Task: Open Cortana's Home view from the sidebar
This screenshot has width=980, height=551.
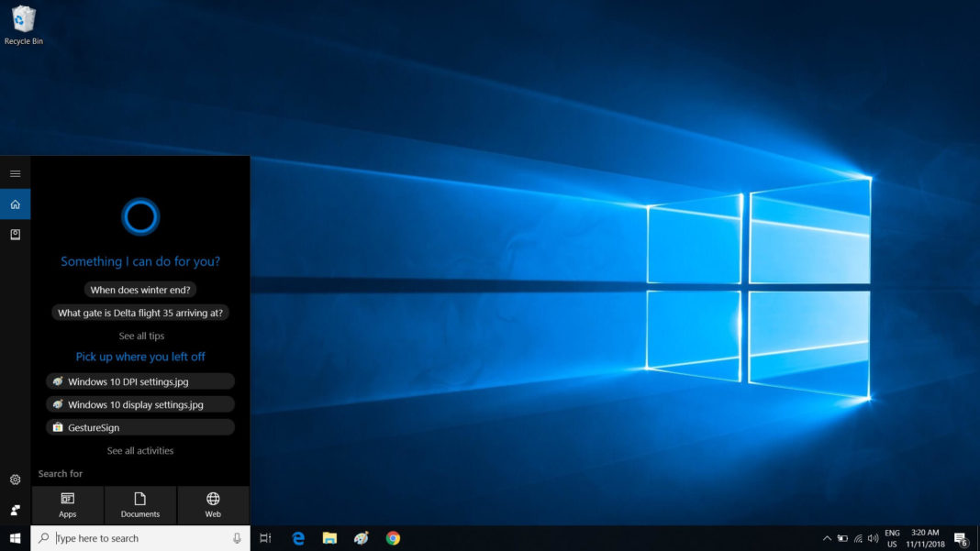Action: click(x=15, y=204)
